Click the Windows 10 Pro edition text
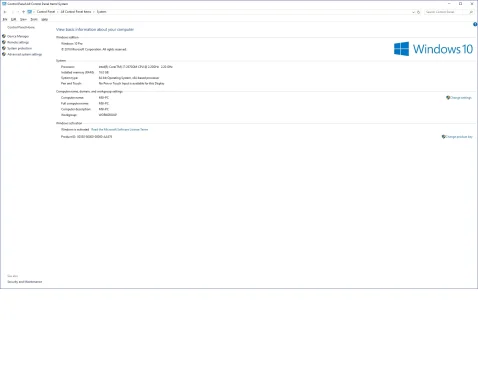 (72, 43)
